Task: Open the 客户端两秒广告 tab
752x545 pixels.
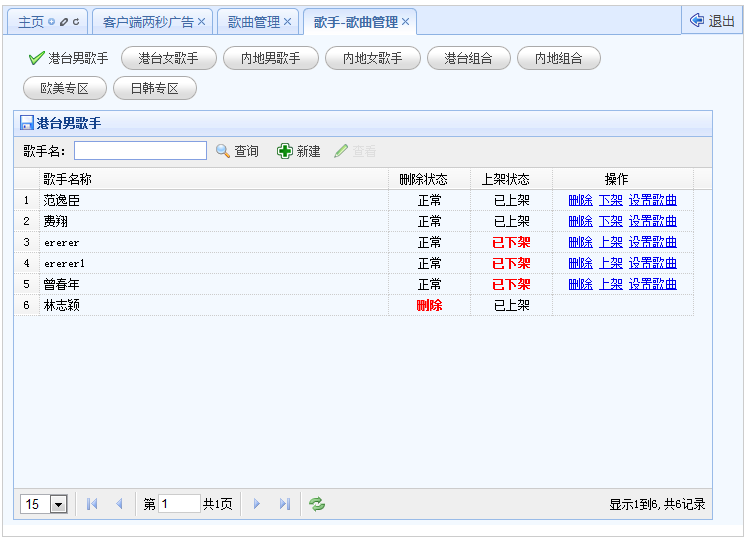Action: pos(148,22)
